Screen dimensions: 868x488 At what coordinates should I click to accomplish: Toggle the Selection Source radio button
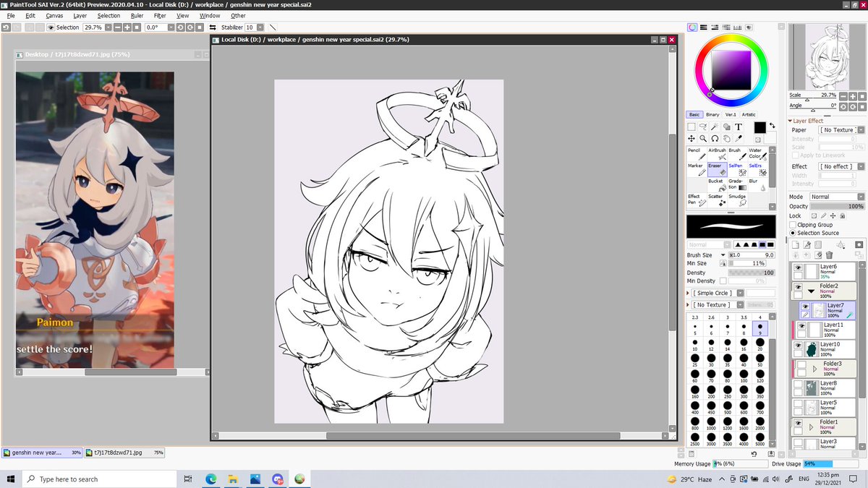793,233
